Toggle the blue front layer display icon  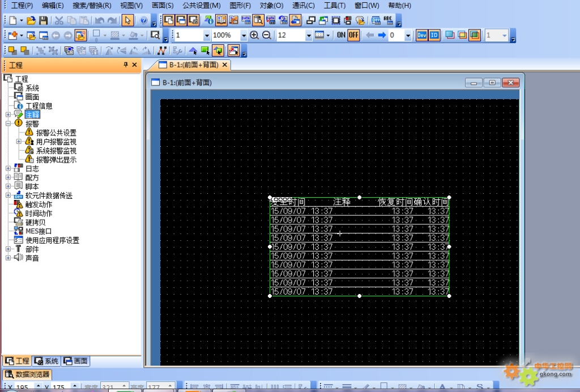(450, 35)
